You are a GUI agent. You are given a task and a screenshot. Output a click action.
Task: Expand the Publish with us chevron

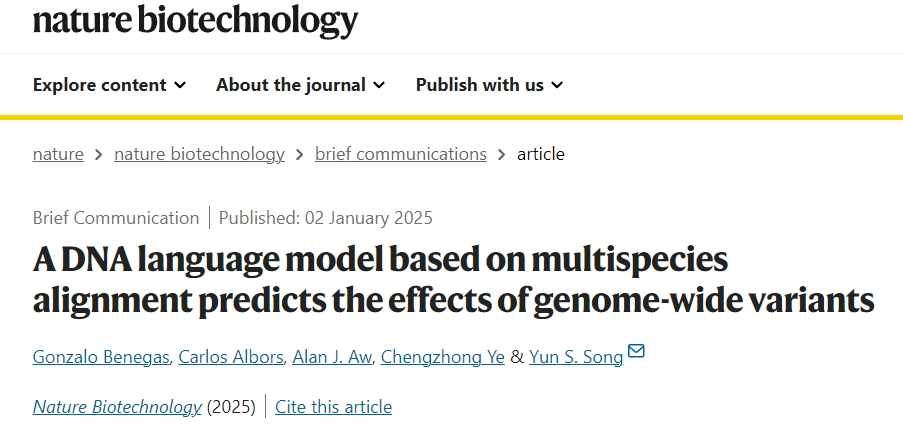point(557,85)
